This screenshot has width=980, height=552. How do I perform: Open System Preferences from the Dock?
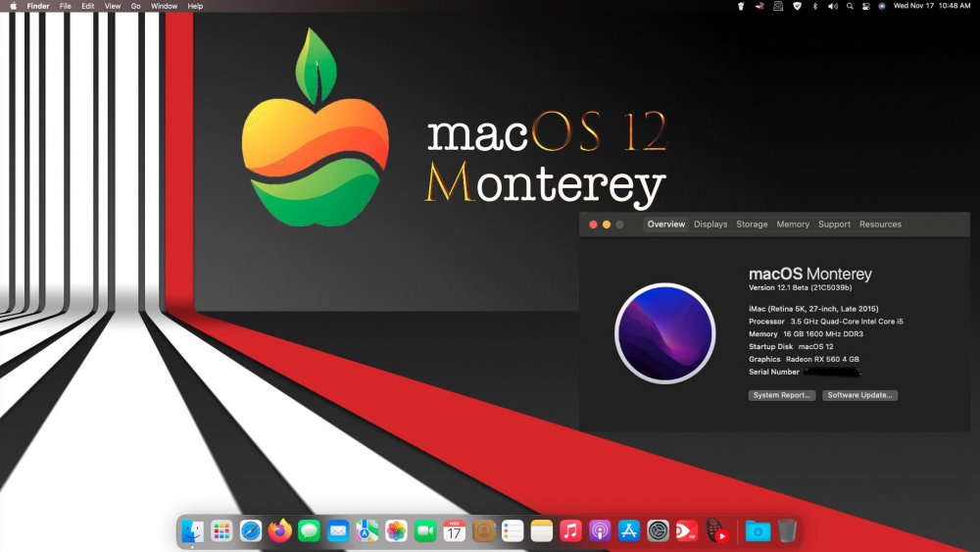pyautogui.click(x=659, y=531)
